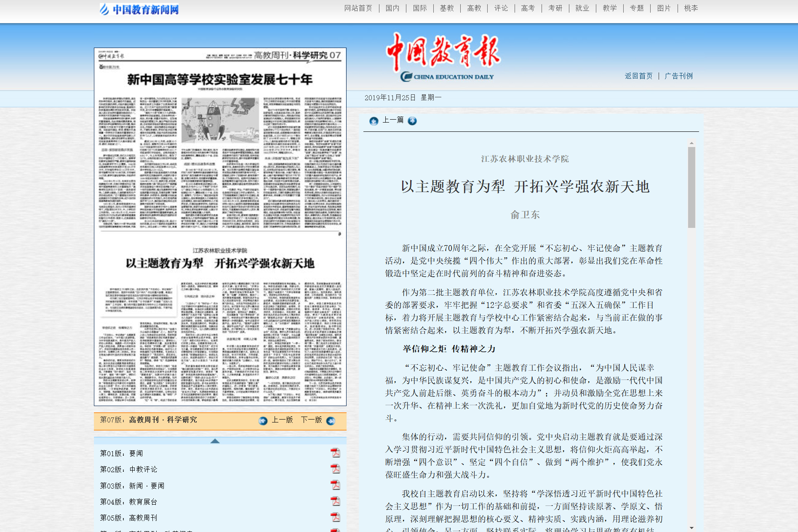Screen dimensions: 798x532
Task: Open the 高考 menu item in top navigation
Action: 528,8
